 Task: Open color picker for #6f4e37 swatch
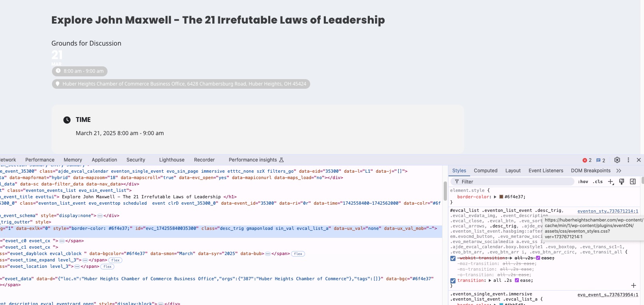coord(501,197)
